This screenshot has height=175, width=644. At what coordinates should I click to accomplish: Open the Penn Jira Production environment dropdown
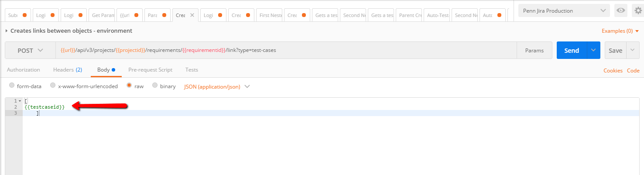coord(564,11)
